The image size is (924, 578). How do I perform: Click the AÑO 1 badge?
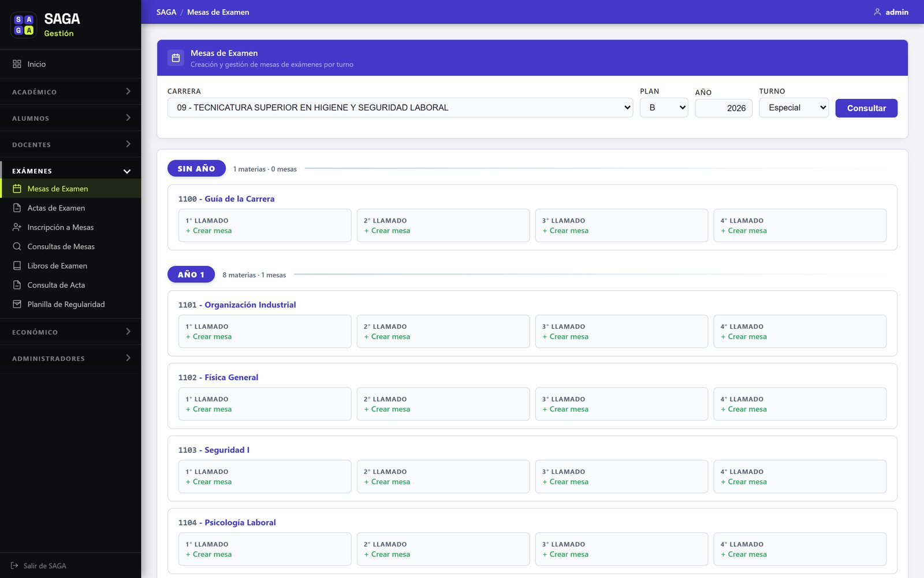[x=191, y=275]
